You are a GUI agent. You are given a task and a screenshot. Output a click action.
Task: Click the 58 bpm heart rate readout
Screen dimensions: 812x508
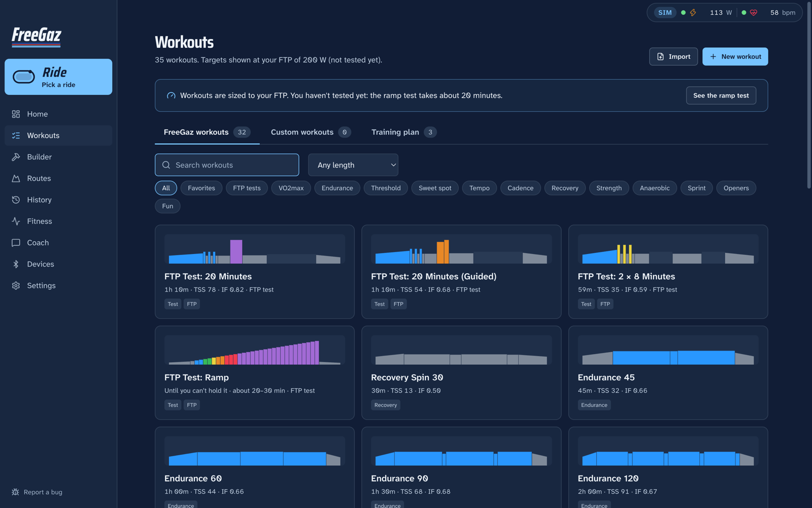point(783,13)
